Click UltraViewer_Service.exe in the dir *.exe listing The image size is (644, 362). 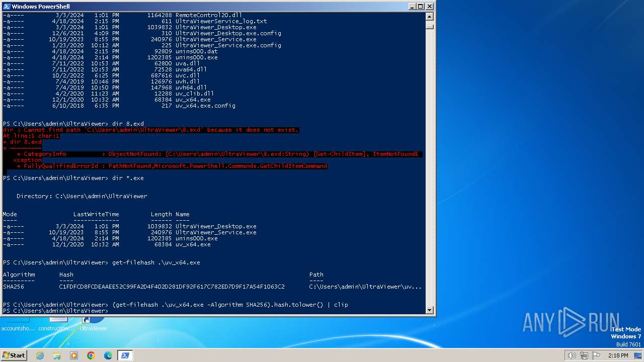pos(216,232)
